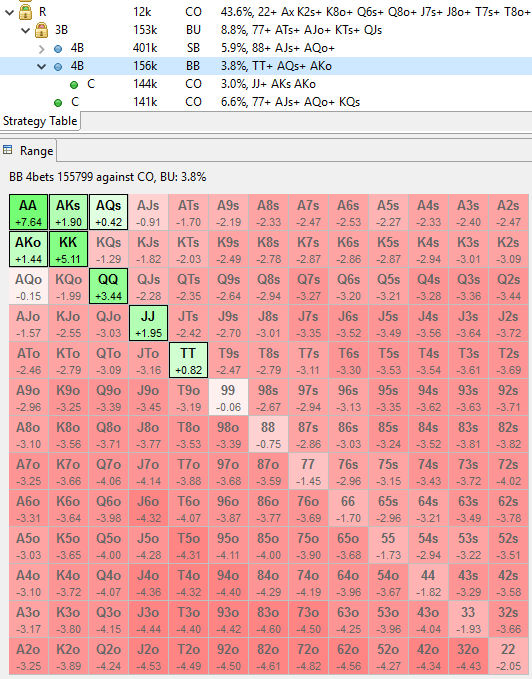
Task: Click range text '3.8%, TT+ AQs+ AKo'
Action: (276, 66)
